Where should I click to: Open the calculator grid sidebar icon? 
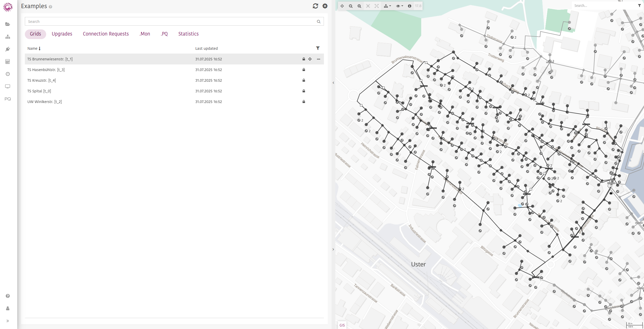(x=8, y=62)
